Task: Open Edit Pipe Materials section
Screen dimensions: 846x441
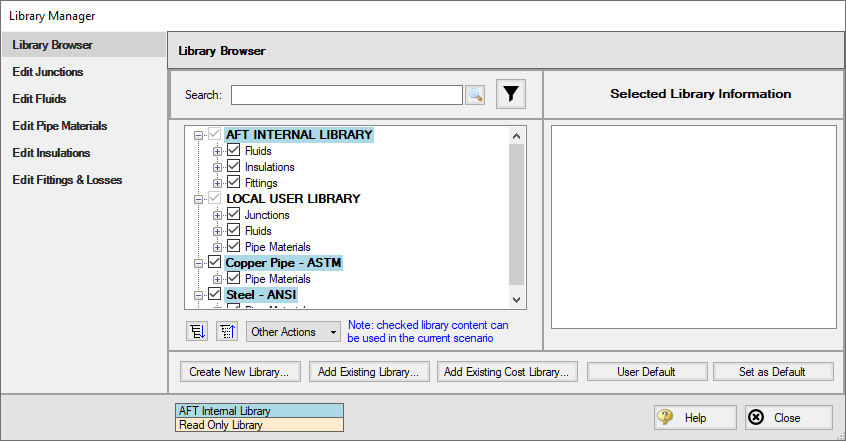Action: point(60,126)
